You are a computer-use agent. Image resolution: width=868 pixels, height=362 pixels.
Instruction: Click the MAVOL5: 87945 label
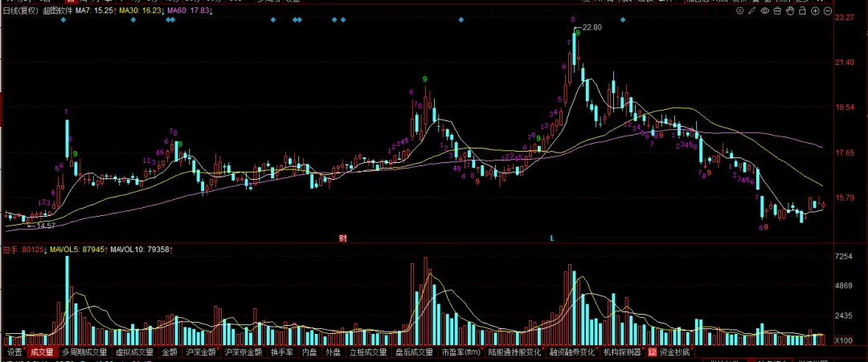(79, 250)
